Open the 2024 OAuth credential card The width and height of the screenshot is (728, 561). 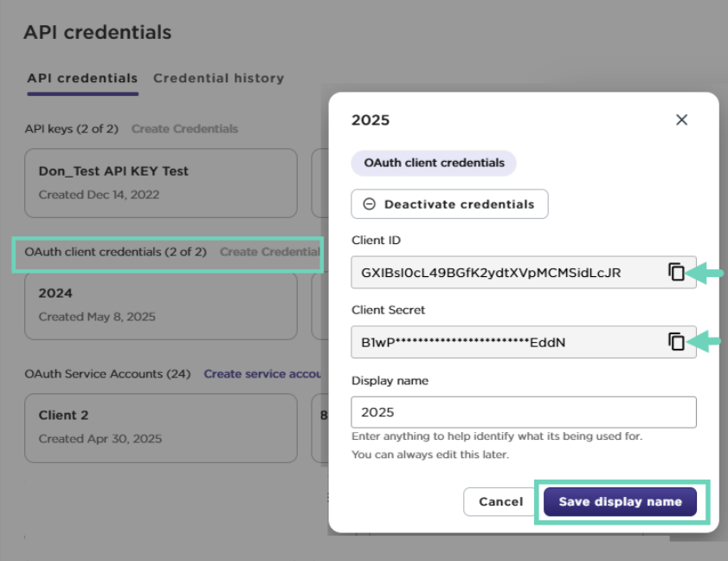click(161, 304)
